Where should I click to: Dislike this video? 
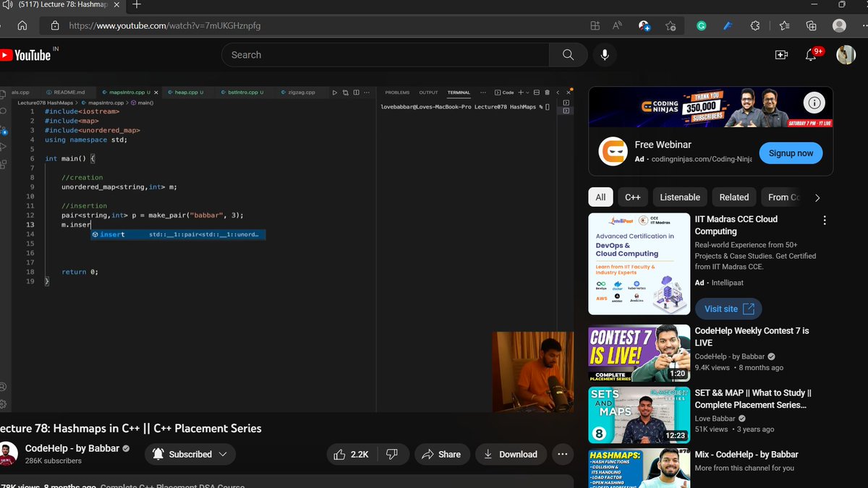[392, 454]
